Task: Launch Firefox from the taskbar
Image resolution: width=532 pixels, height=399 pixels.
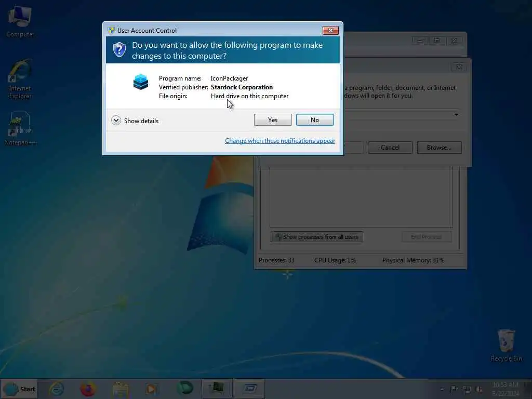Action: pyautogui.click(x=88, y=389)
